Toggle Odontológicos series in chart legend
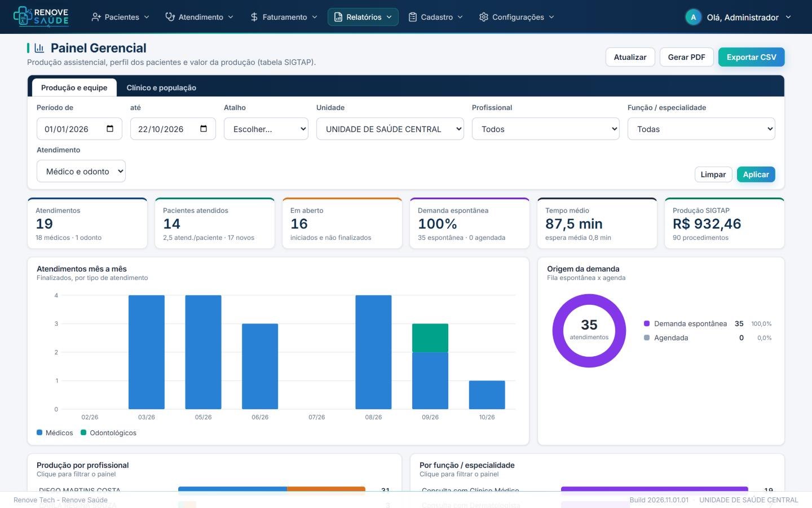The image size is (812, 508). 108,432
